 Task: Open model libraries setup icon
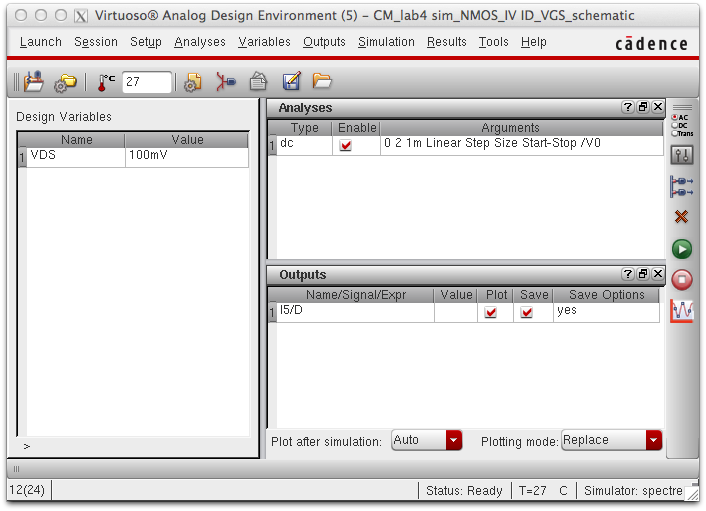coord(193,82)
